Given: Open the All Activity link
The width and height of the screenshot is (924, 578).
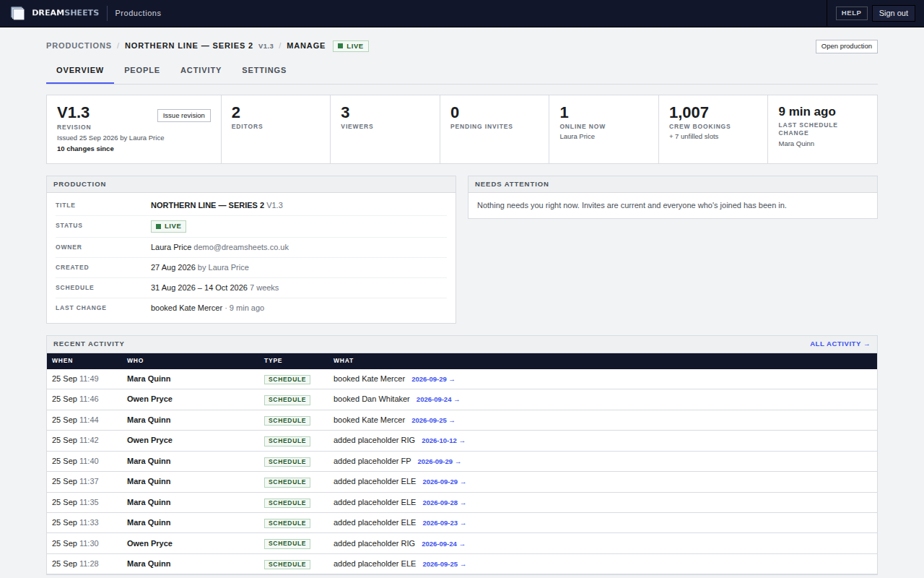Looking at the screenshot, I should [x=840, y=344].
